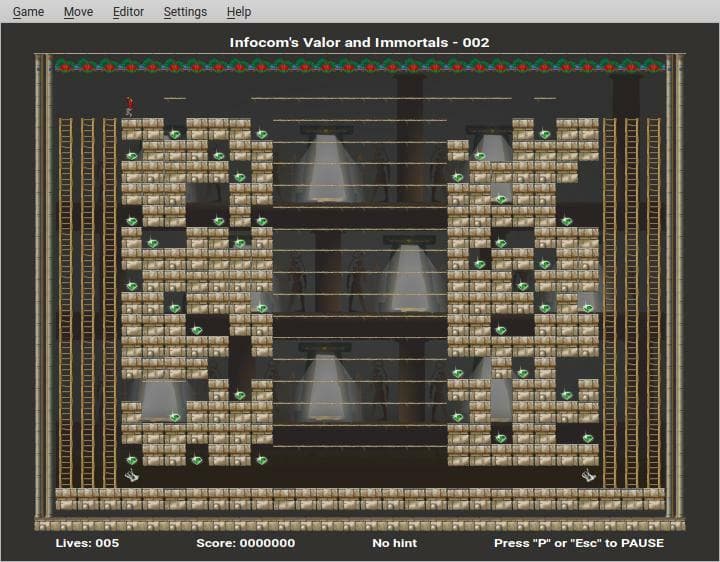Open the Game menu
The image size is (720, 562).
(28, 11)
